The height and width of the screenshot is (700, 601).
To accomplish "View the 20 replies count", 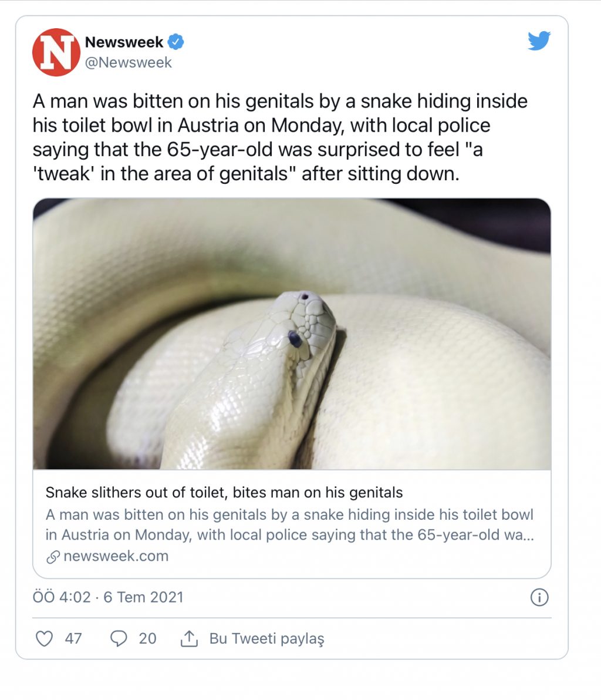I will [147, 638].
